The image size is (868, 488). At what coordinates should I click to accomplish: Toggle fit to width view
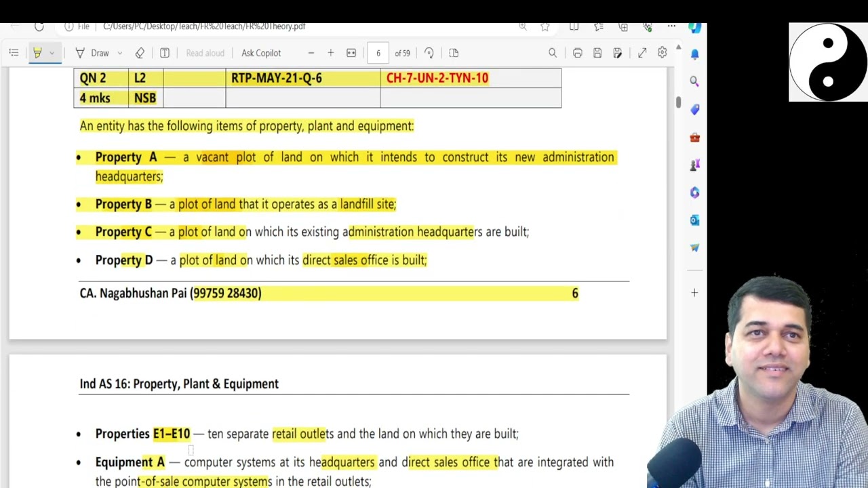[x=351, y=53]
